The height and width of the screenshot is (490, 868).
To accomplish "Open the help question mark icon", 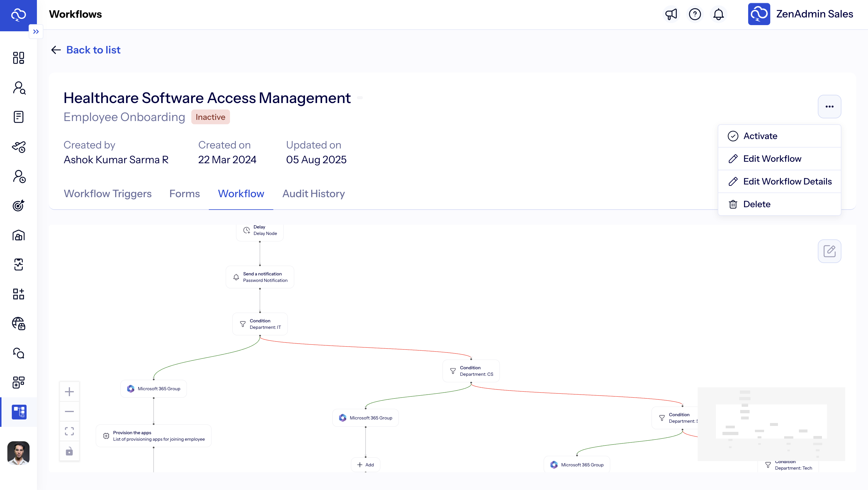I will (695, 14).
